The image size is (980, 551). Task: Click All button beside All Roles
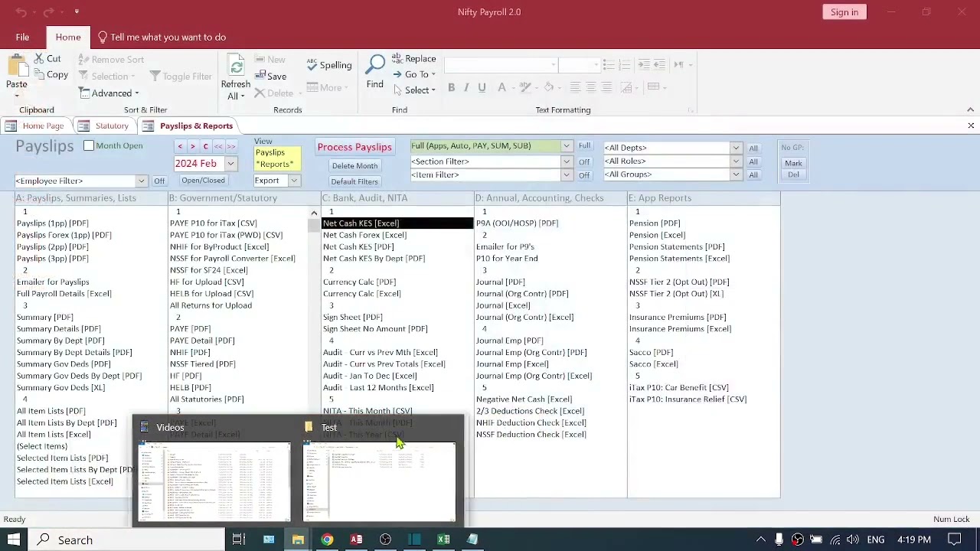tap(753, 161)
